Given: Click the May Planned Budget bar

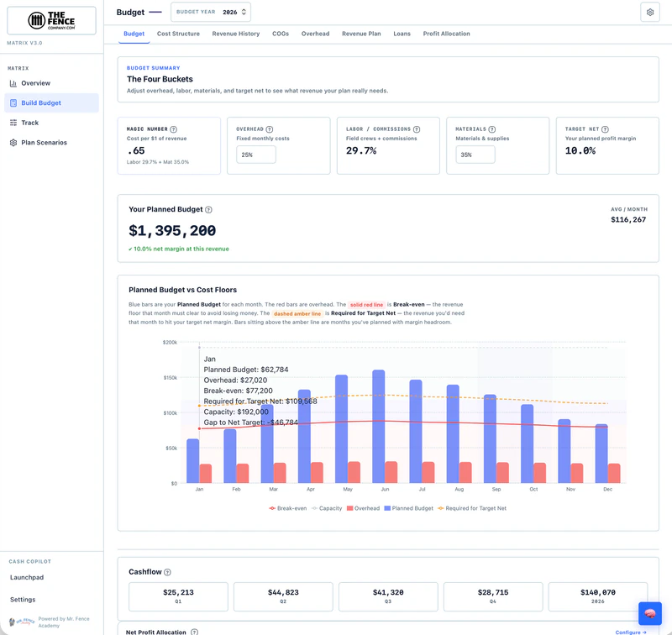Looking at the screenshot, I should (x=342, y=429).
